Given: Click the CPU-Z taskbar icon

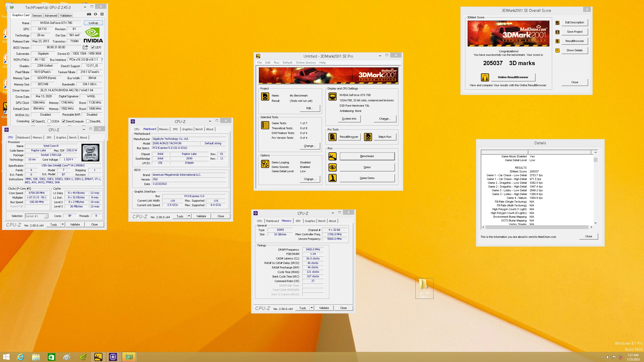Looking at the screenshot, I should click(113, 357).
